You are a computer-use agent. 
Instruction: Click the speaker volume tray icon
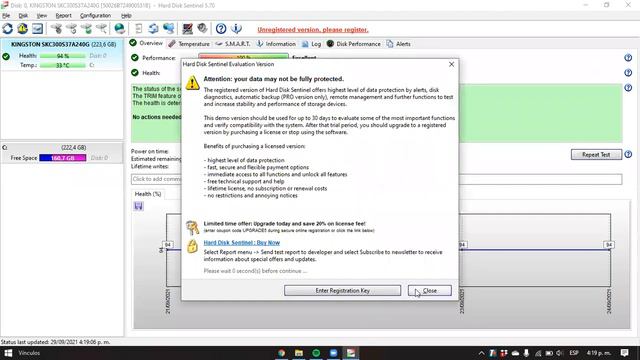coord(559,353)
